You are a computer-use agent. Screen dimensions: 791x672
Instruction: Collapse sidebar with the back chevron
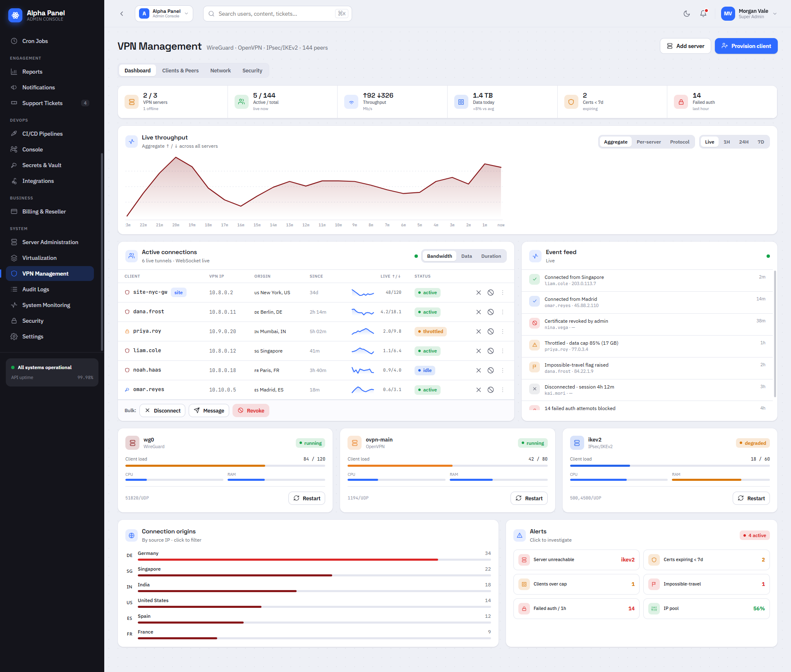pos(122,14)
